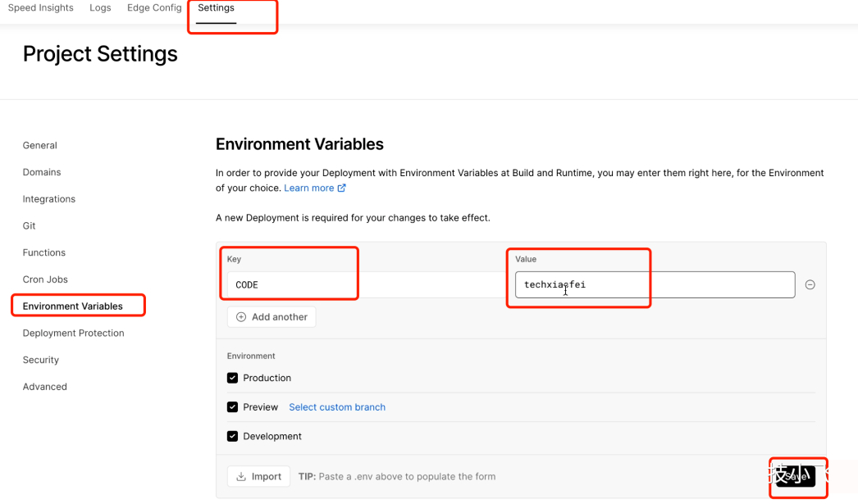
Task: Switch to the Logs tab
Action: click(100, 7)
